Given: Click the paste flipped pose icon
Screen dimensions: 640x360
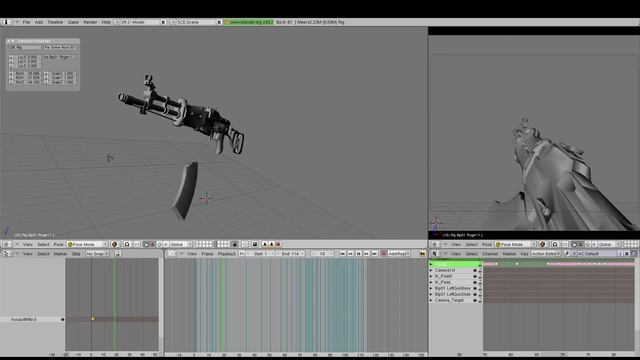Looking at the screenshot, I should 278,244.
